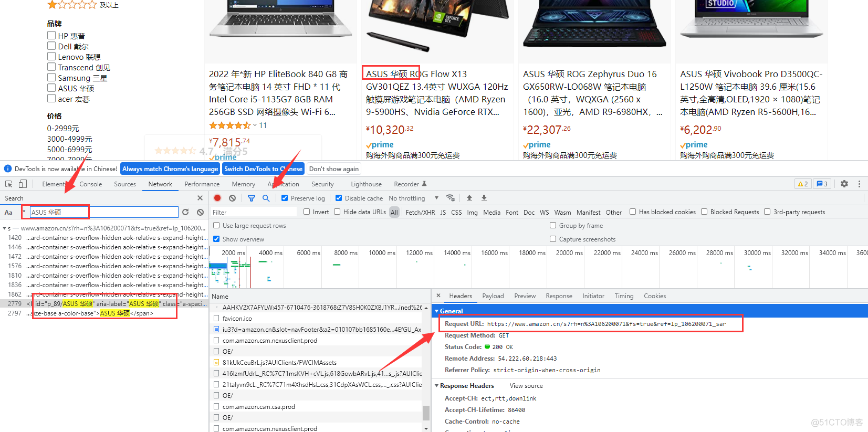This screenshot has height=432, width=868.
Task: Open the messages counter badge showing 3
Action: [x=822, y=184]
